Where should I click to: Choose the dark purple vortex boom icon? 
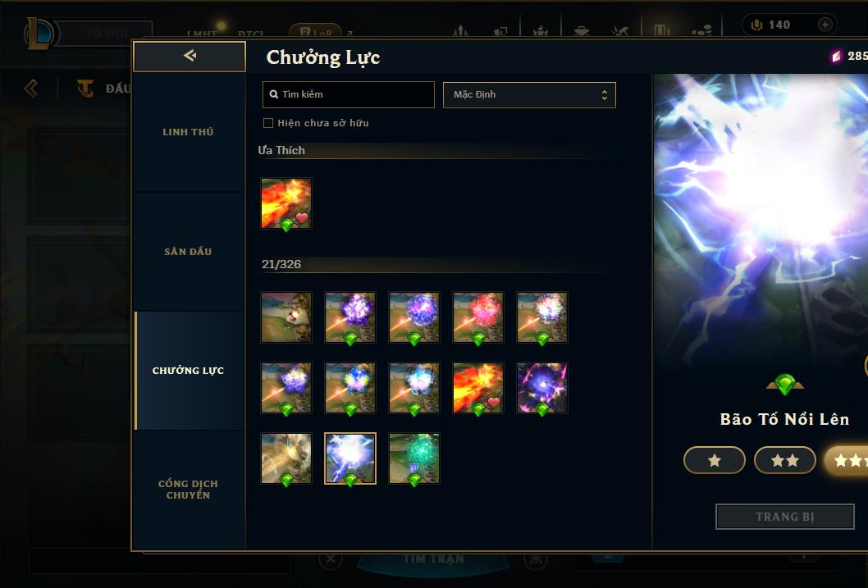pyautogui.click(x=542, y=388)
